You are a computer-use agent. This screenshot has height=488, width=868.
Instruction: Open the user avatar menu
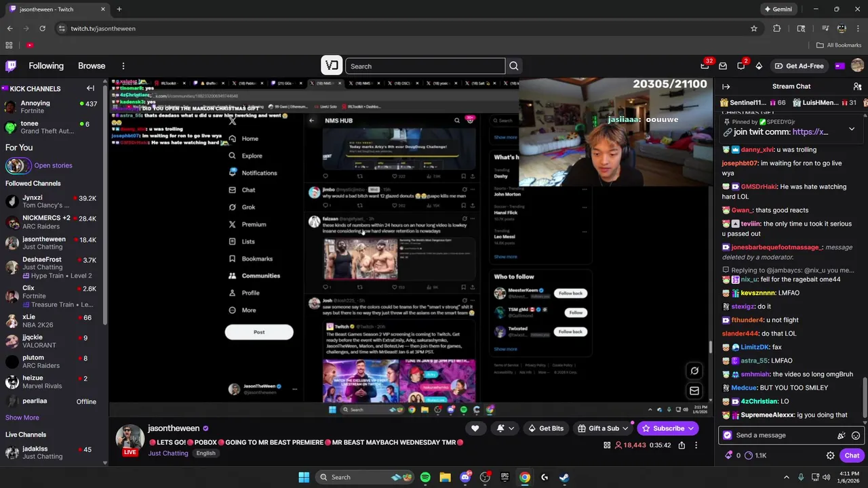pos(857,66)
